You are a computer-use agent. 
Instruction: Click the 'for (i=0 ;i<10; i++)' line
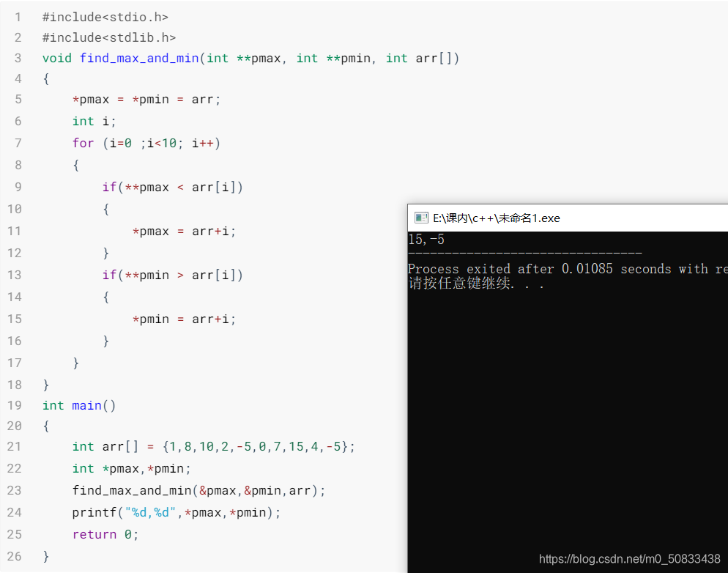[x=146, y=143]
